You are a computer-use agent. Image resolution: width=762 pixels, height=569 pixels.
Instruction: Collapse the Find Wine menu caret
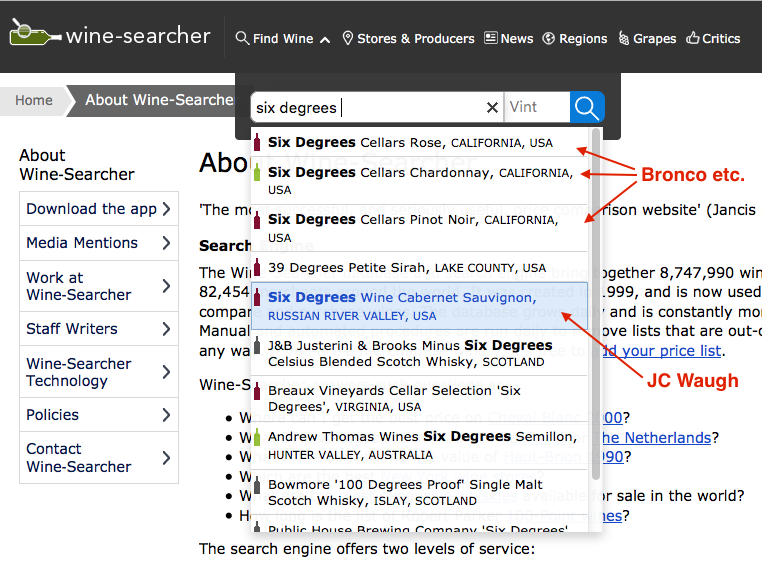click(325, 40)
